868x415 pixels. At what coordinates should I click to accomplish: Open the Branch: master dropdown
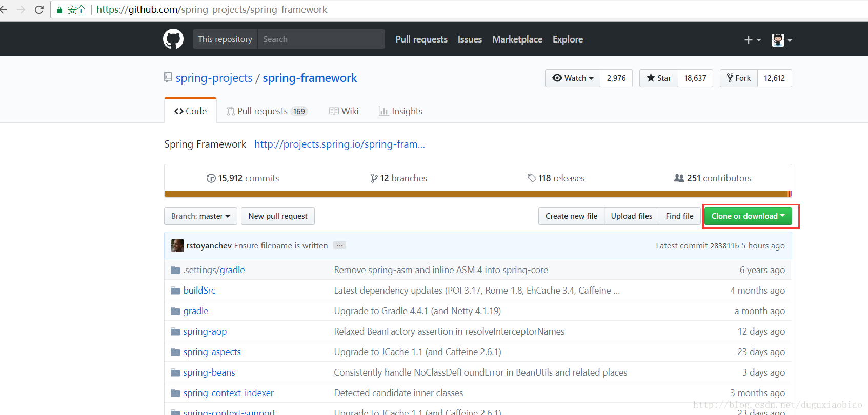200,216
